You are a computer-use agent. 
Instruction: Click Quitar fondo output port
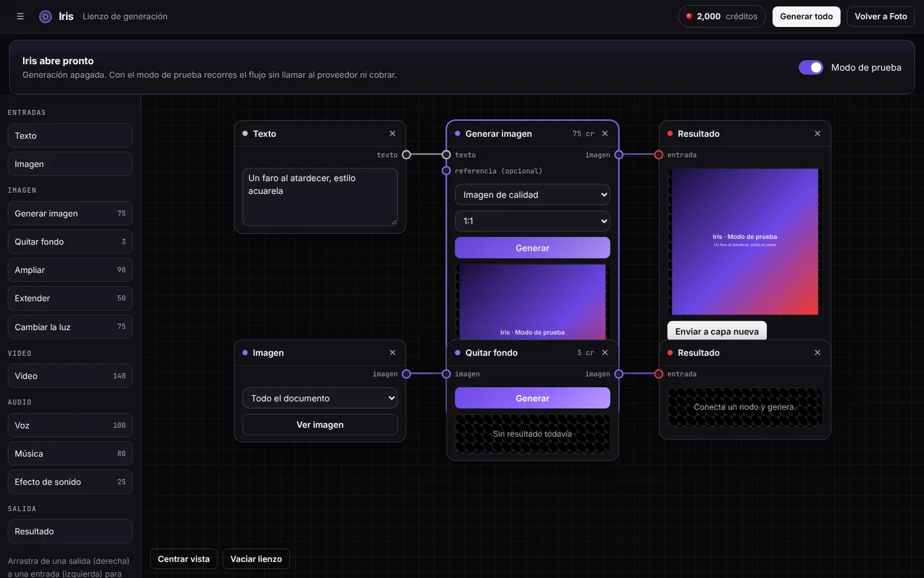point(619,374)
